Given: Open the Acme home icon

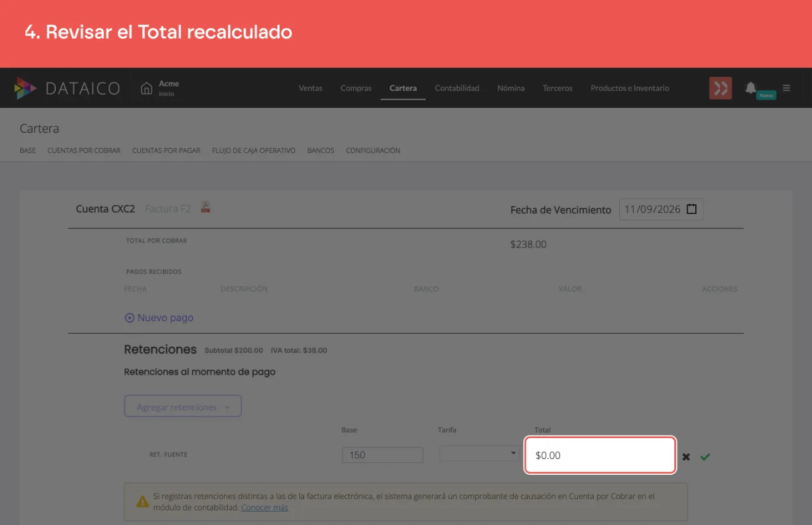Looking at the screenshot, I should (147, 88).
